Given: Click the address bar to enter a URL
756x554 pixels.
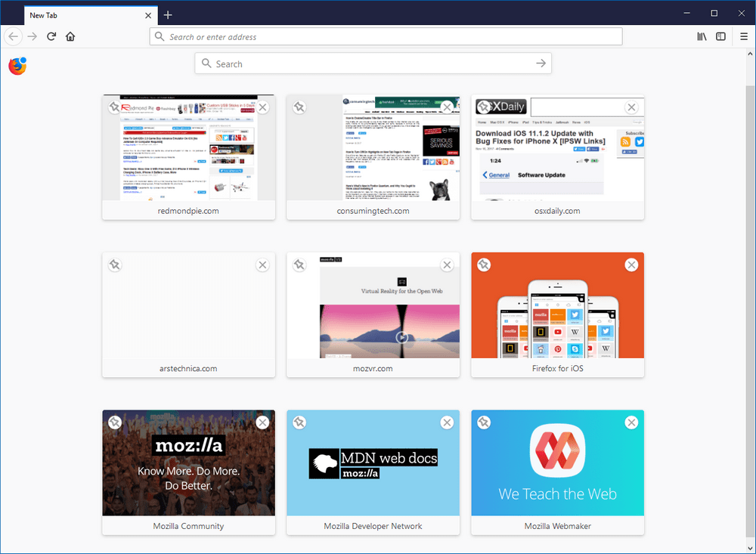Looking at the screenshot, I should (386, 36).
